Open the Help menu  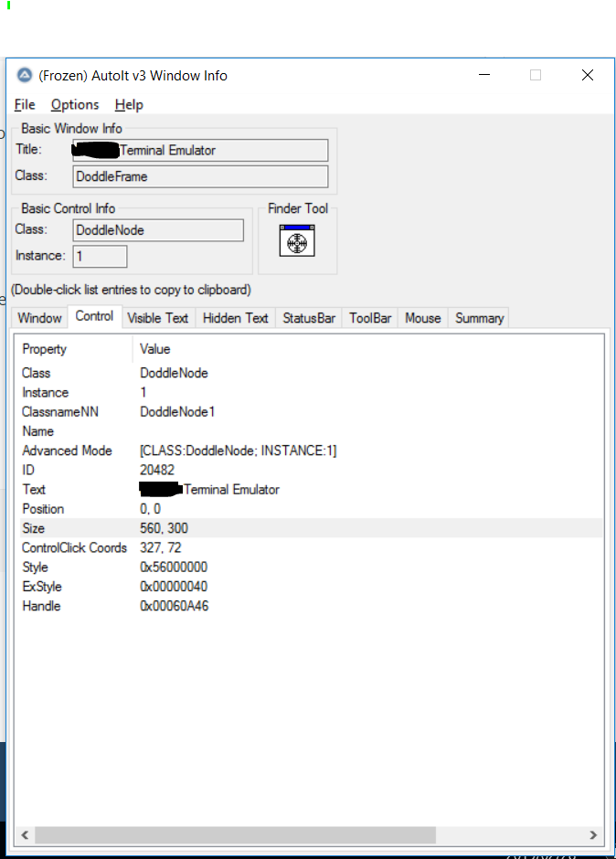coord(129,105)
